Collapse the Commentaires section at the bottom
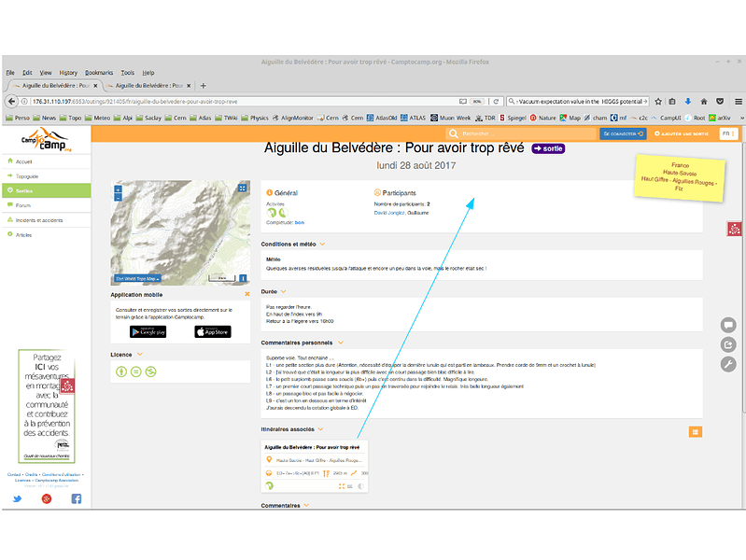Viewport: 746px width, 560px height. tap(306, 505)
